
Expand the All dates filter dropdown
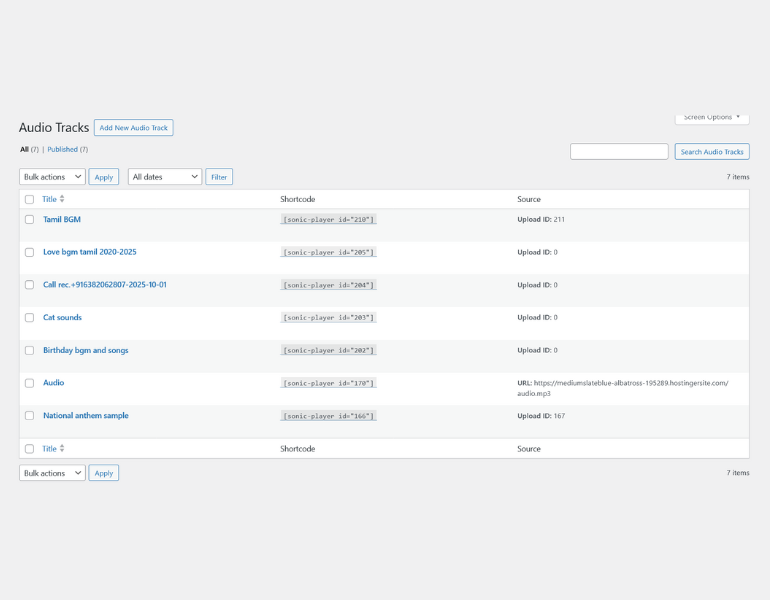tap(165, 177)
